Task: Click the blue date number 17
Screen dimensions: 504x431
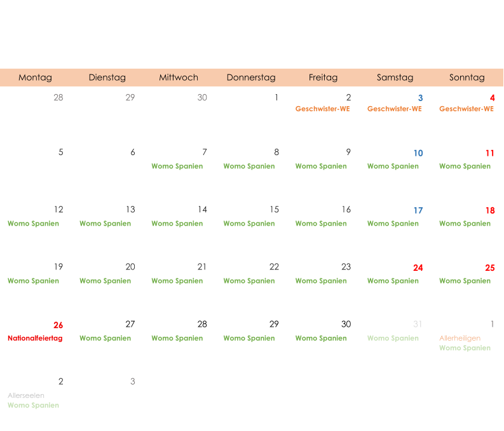Action: coord(418,210)
